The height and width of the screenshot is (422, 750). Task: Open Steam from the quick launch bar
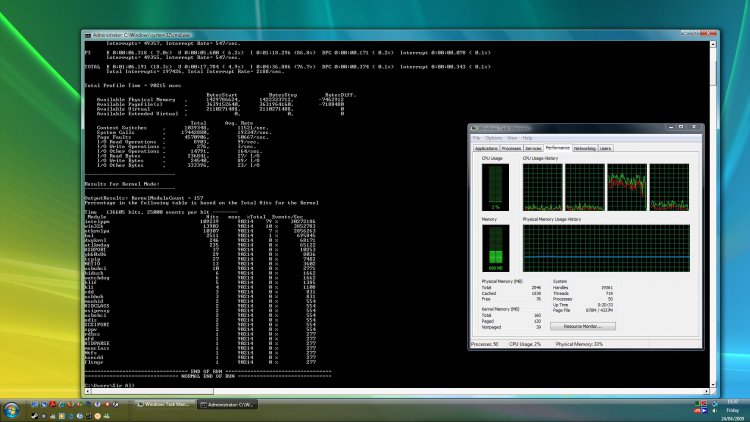click(x=35, y=416)
